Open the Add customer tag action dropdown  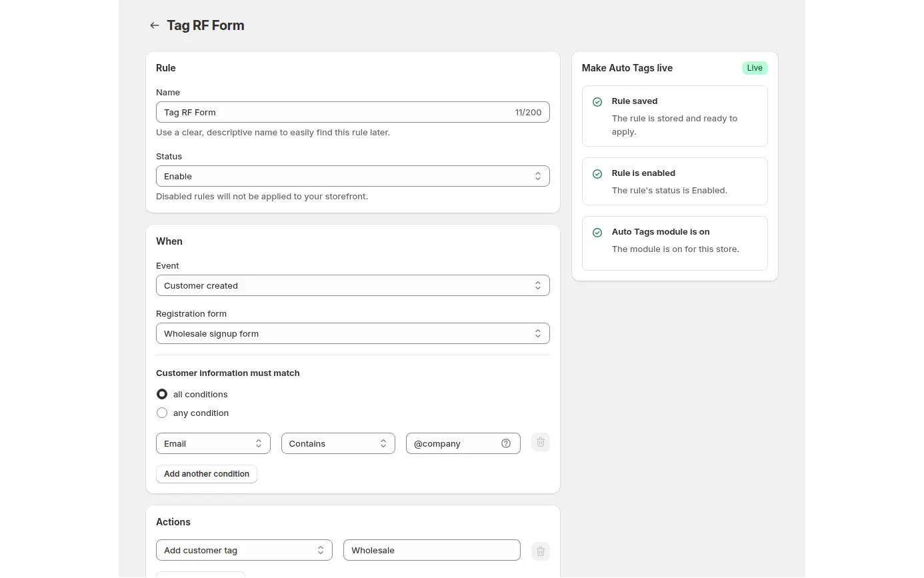pyautogui.click(x=244, y=550)
